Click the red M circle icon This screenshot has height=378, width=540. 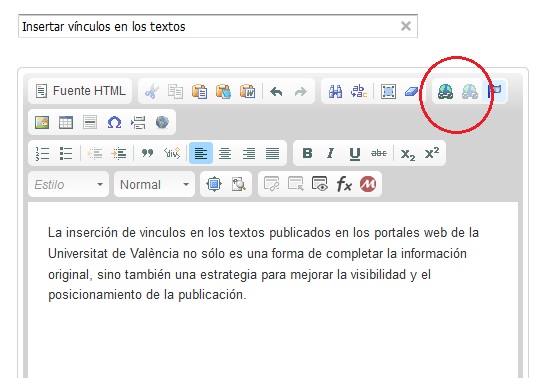point(368,184)
